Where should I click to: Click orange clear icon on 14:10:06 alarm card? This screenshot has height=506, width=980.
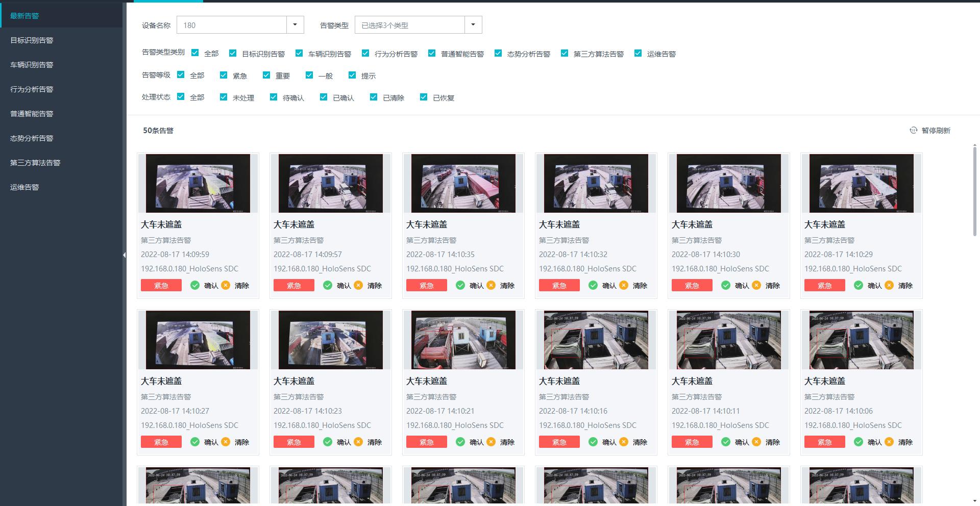coord(889,442)
